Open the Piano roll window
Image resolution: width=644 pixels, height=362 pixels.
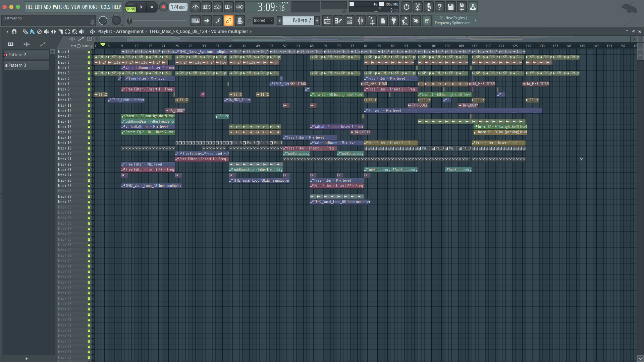(338, 21)
